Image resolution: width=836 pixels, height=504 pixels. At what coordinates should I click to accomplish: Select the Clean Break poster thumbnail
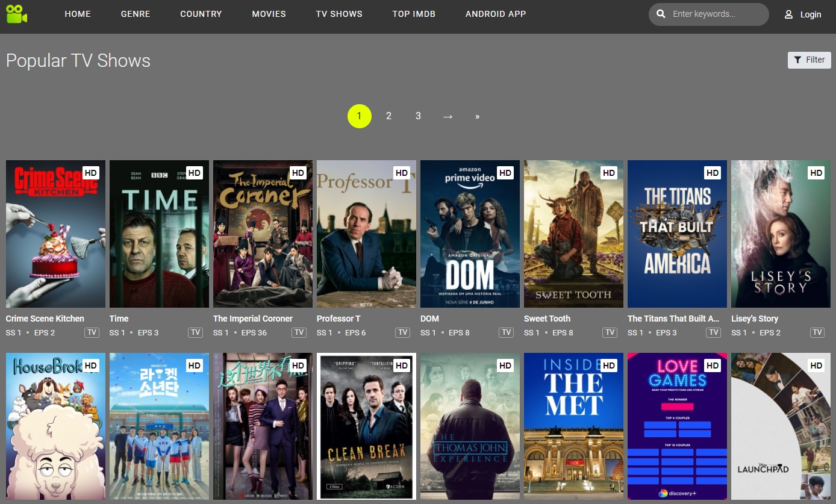(366, 426)
